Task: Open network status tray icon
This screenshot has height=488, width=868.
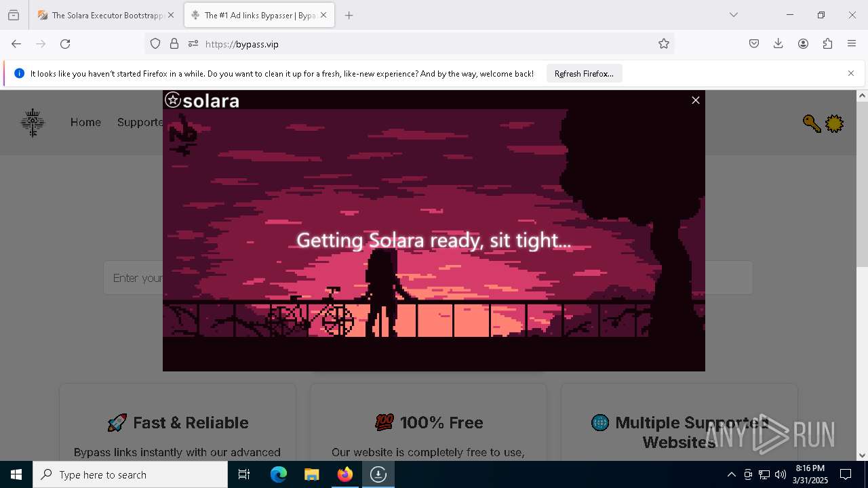Action: [764, 474]
